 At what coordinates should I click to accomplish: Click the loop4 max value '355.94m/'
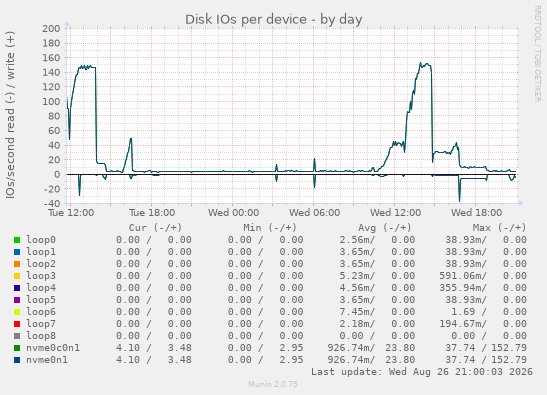coord(463,288)
